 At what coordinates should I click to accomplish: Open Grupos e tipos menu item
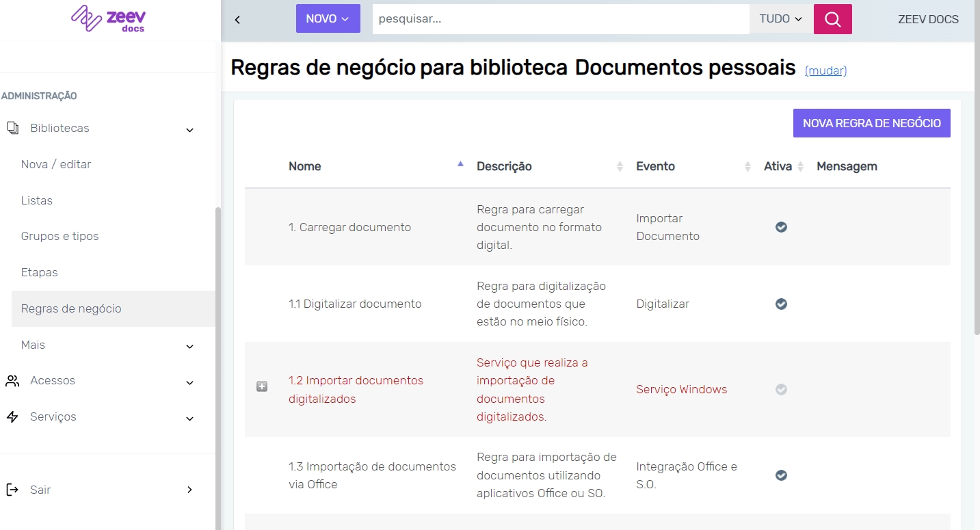(60, 237)
